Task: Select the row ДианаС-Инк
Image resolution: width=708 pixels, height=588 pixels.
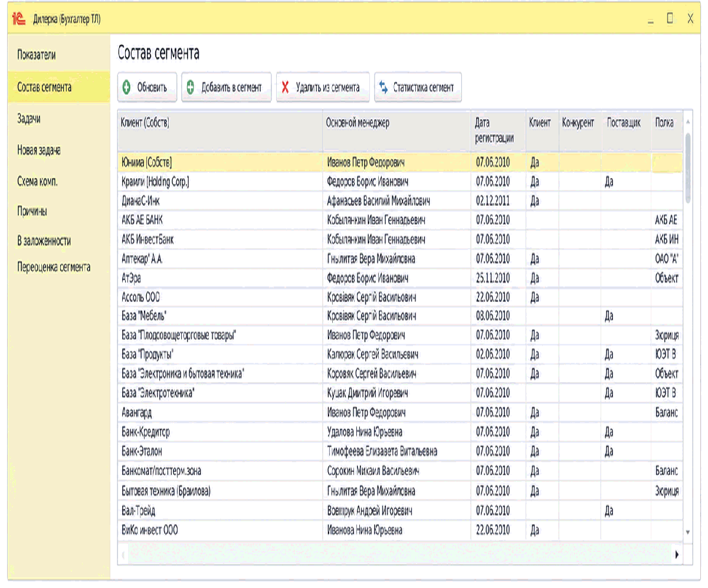Action: coord(400,201)
